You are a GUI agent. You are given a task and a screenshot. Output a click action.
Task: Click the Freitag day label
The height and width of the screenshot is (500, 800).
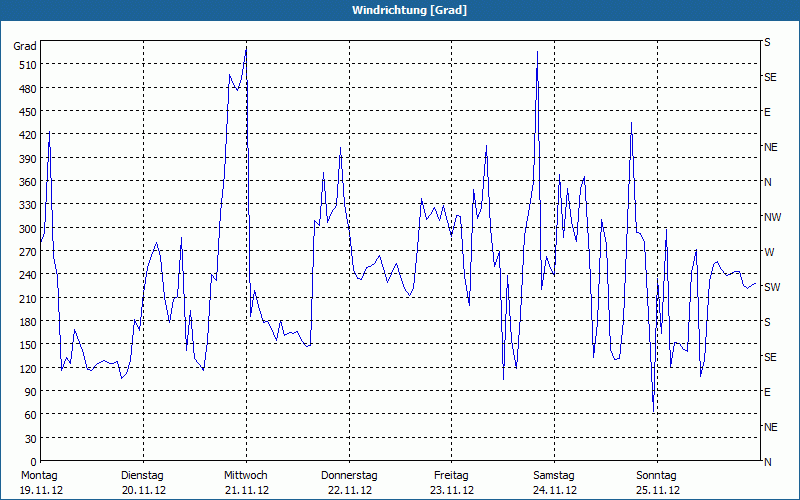point(452,476)
